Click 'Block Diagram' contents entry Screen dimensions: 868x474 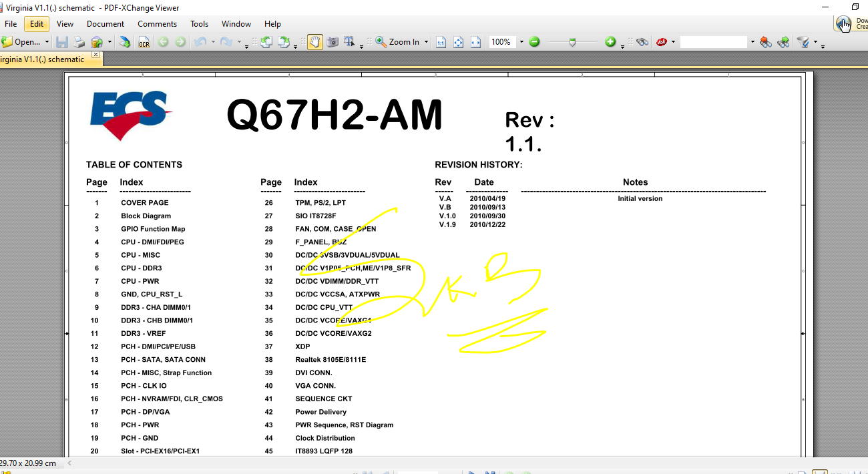click(146, 216)
